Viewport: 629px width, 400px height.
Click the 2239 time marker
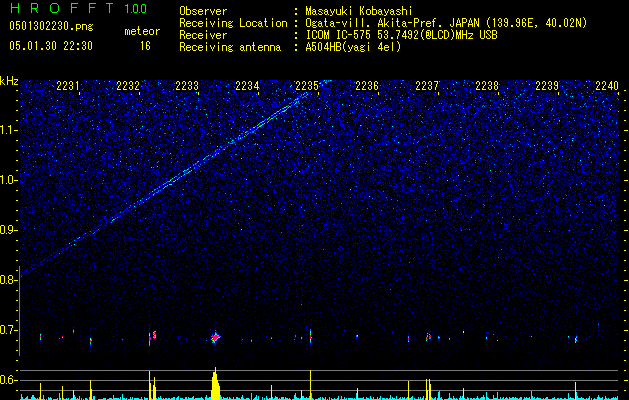pos(547,86)
